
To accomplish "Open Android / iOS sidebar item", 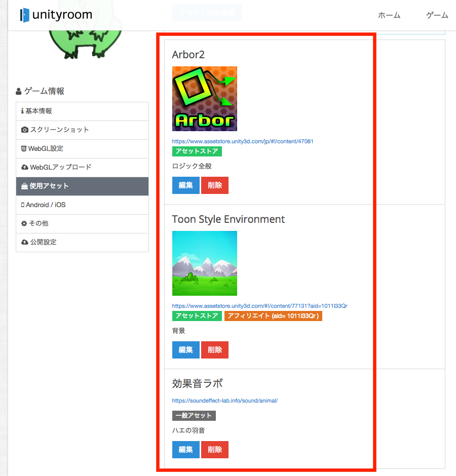I will click(x=82, y=205).
